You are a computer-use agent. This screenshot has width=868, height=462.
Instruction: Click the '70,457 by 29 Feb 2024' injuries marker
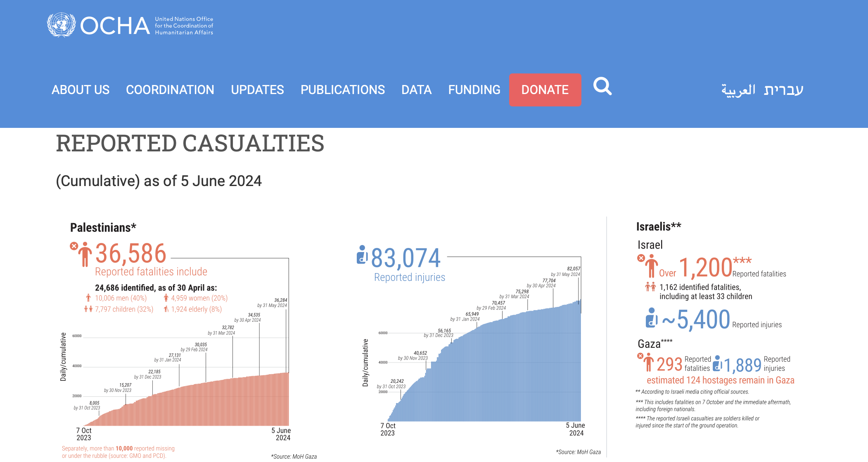point(491,305)
